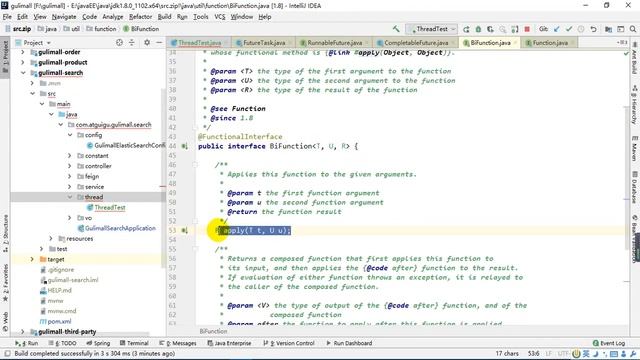Screen dimensions: 640x360
Task: Click the Collapse All icon in Project panel
Action: 131,42
